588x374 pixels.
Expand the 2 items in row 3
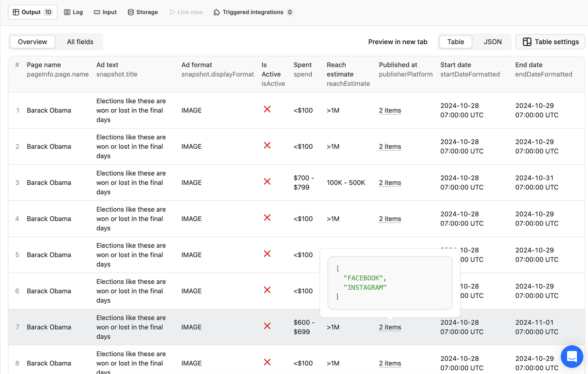point(390,183)
